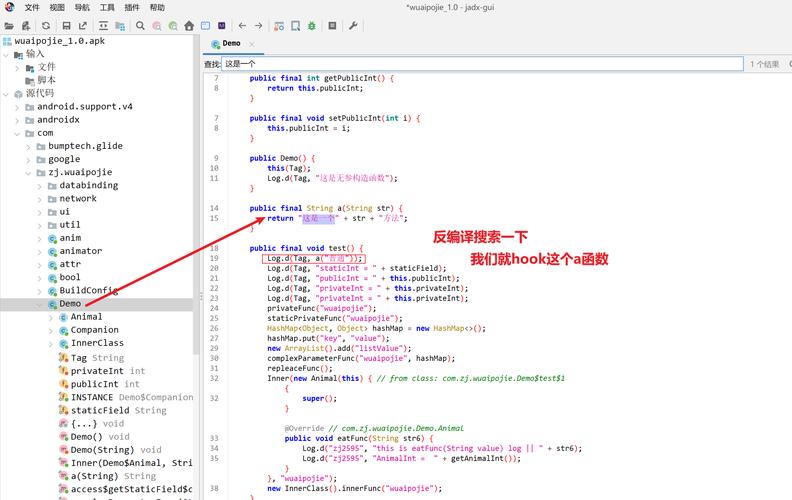The height and width of the screenshot is (500, 792).
Task: Navigate forward with right arrow
Action: coord(259,26)
